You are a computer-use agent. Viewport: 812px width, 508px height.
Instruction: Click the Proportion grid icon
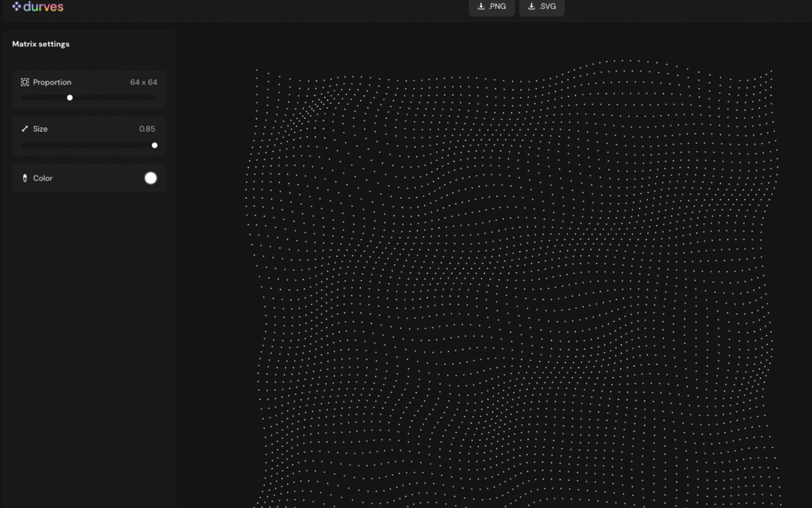click(25, 82)
